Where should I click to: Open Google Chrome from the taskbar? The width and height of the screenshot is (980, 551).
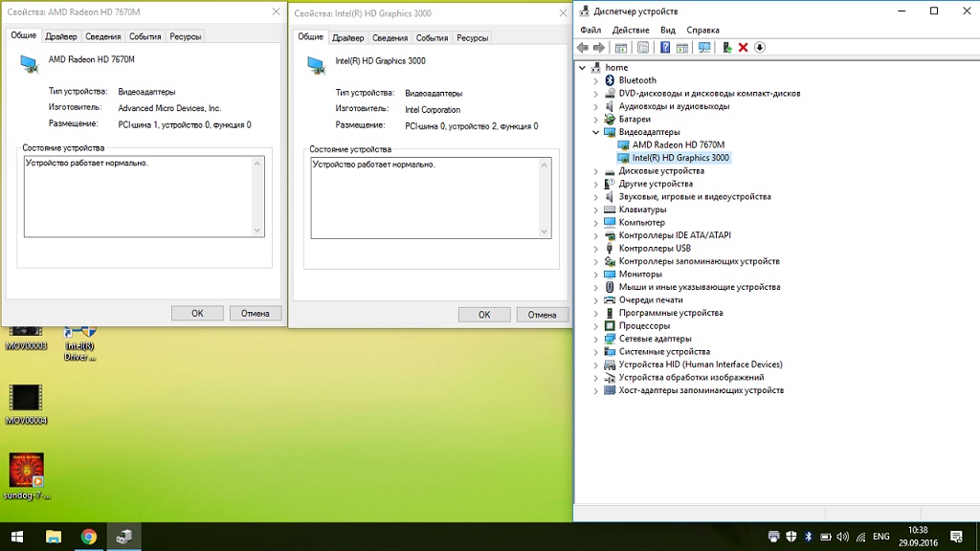(x=89, y=537)
